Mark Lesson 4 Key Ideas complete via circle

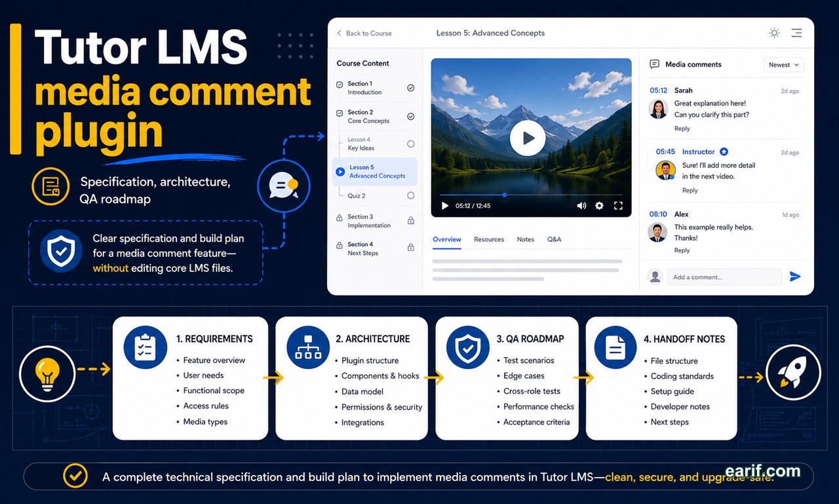click(411, 144)
